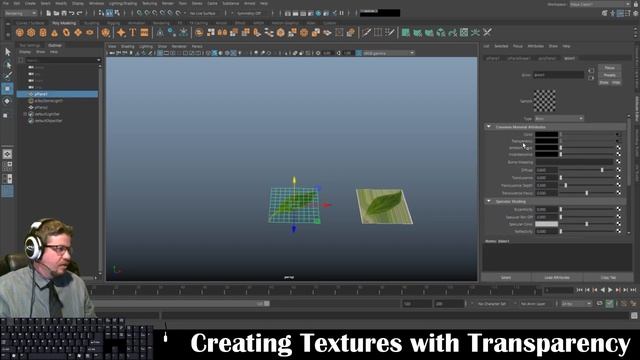Click the Color attribute black swatch
Viewport: 640px width, 360px height.
coord(547,134)
